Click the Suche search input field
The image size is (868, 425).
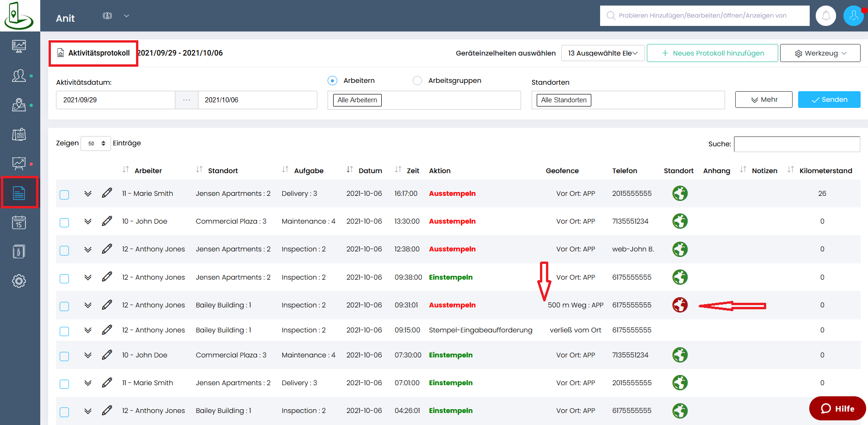tap(797, 144)
